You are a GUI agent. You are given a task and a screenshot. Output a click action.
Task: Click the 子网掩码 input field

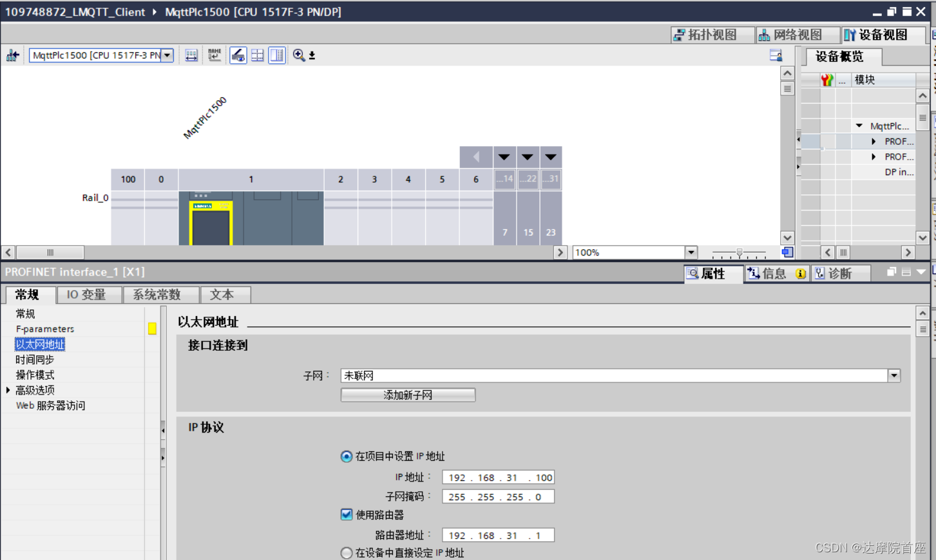498,497
